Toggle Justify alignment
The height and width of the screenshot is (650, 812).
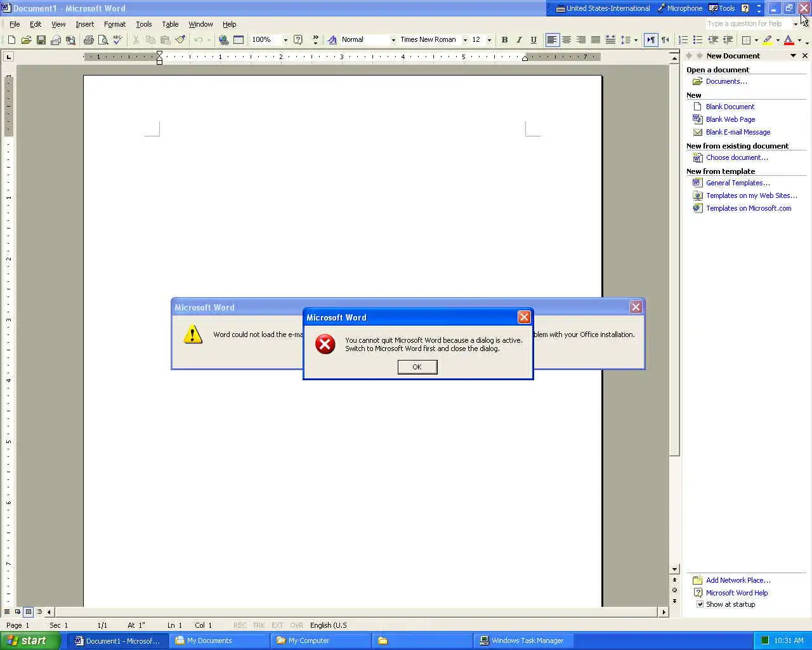tap(596, 40)
